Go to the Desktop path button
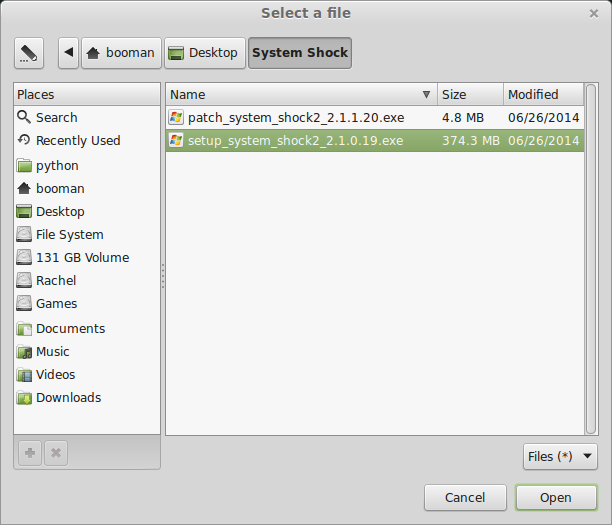Viewport: 612px width, 525px height. click(205, 53)
